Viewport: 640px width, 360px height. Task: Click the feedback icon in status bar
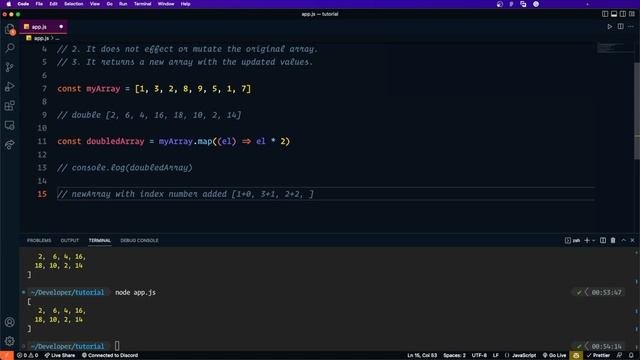pos(620,356)
